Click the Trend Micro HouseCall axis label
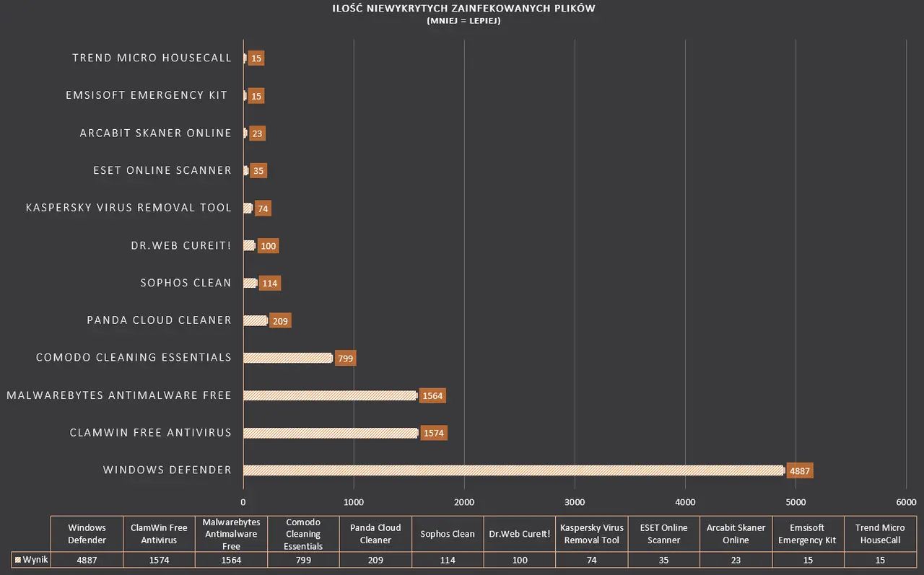Screen dimensions: 924x575 coord(152,58)
